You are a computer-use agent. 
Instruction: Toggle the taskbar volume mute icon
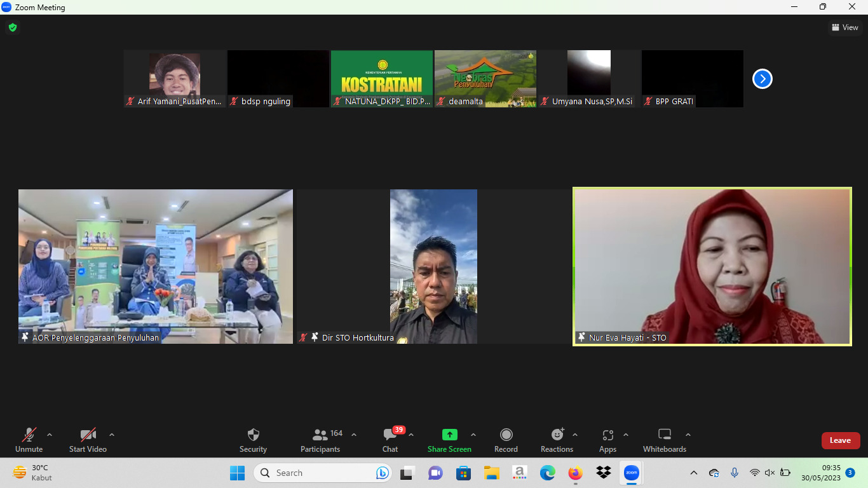[x=770, y=473]
